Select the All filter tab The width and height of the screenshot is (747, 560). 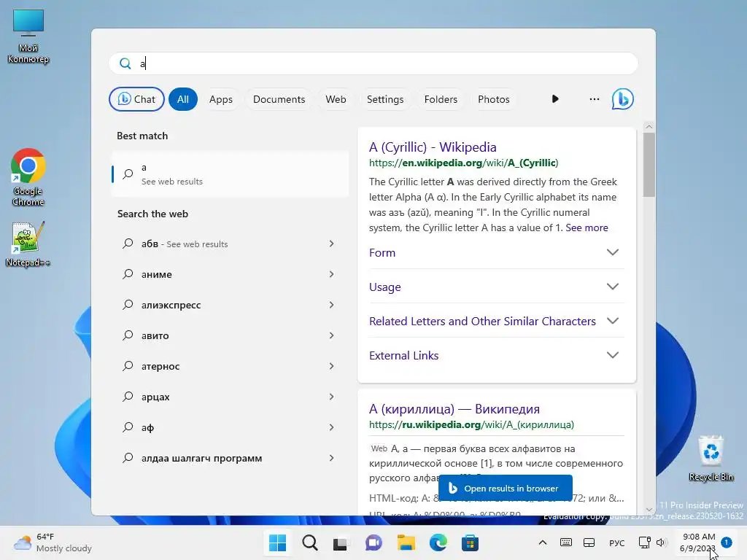point(183,99)
